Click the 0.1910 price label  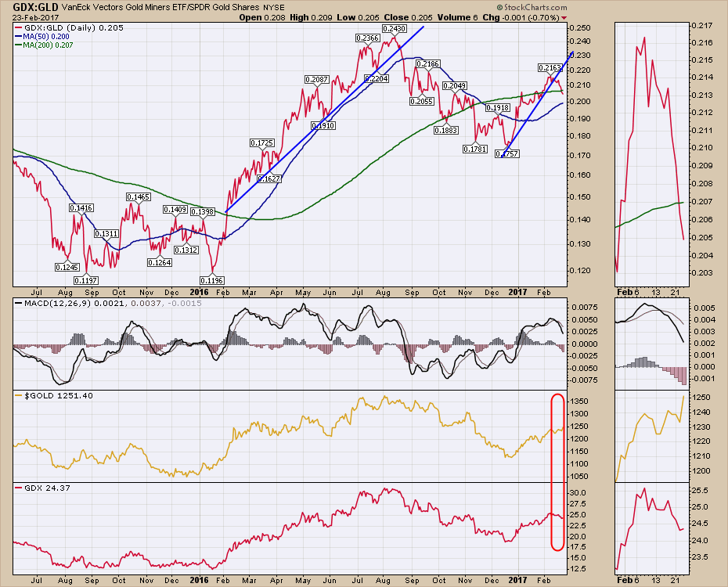coord(323,125)
